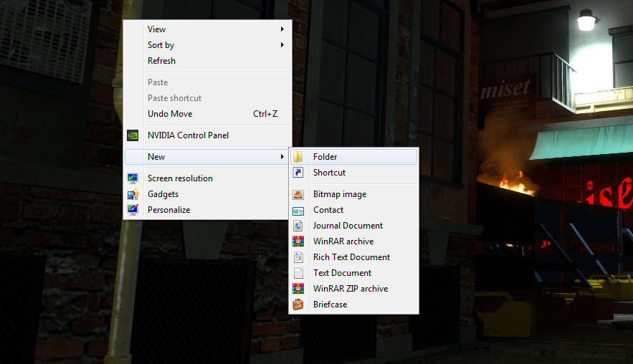Create a new Contact
Screen dimensions: 633x364
point(353,210)
